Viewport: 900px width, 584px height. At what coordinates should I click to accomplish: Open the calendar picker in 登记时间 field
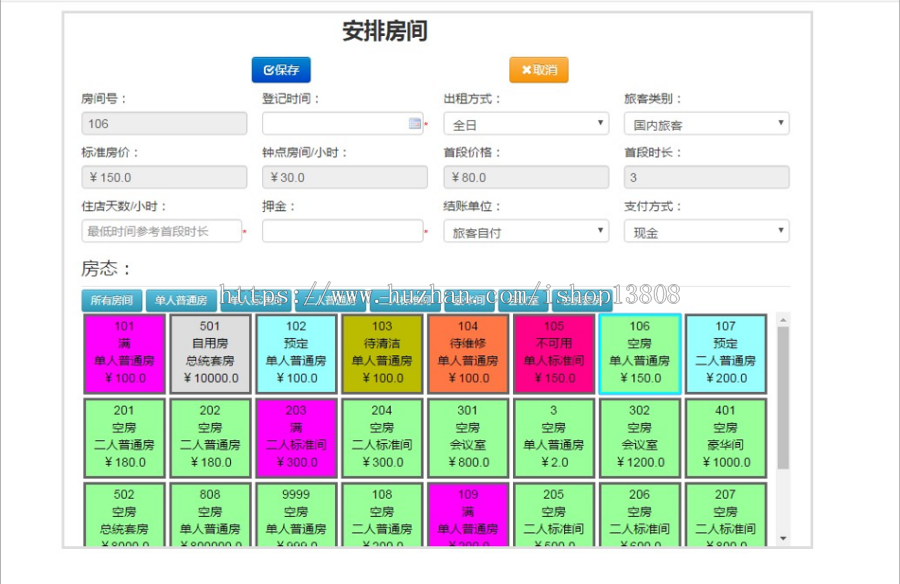point(414,123)
